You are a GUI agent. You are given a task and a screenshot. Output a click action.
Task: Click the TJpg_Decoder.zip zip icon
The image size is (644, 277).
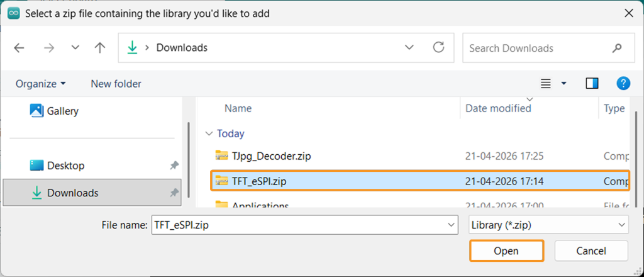click(x=222, y=155)
